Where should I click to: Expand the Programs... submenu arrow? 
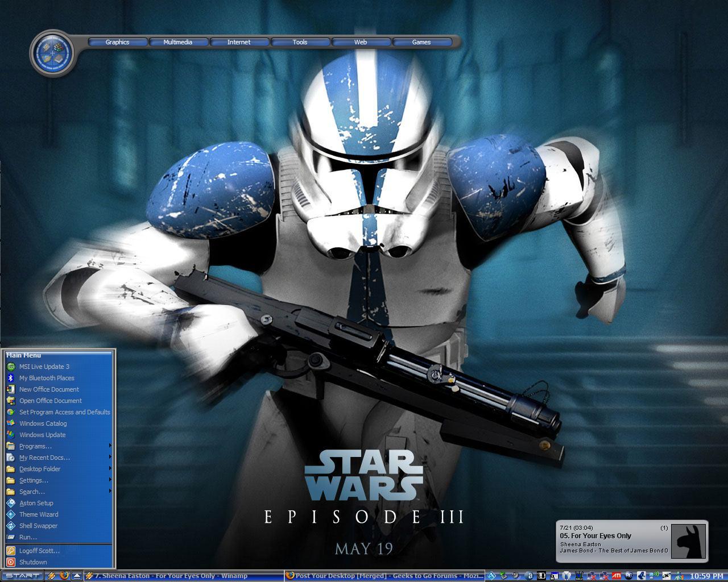(110, 446)
